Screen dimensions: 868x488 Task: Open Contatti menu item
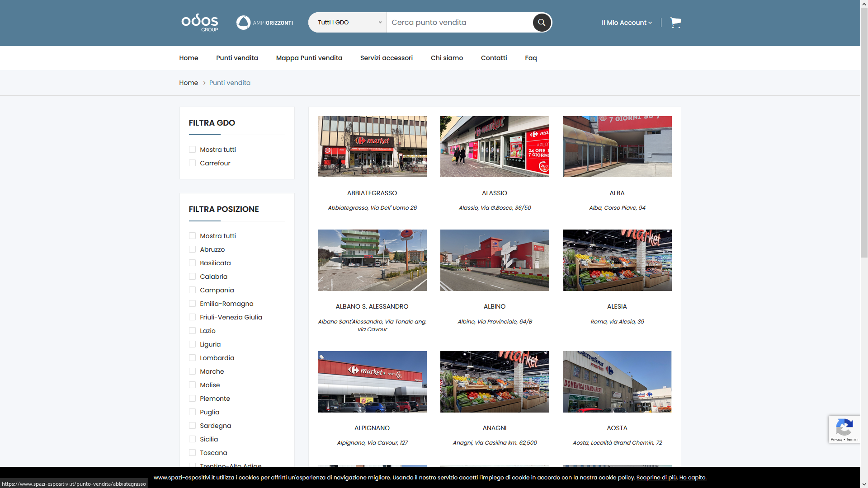click(x=494, y=58)
